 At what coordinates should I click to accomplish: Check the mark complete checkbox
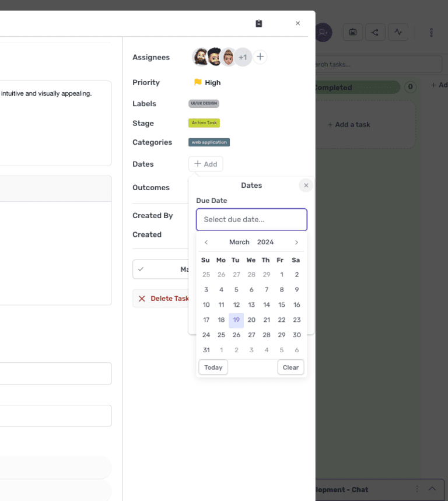[141, 269]
